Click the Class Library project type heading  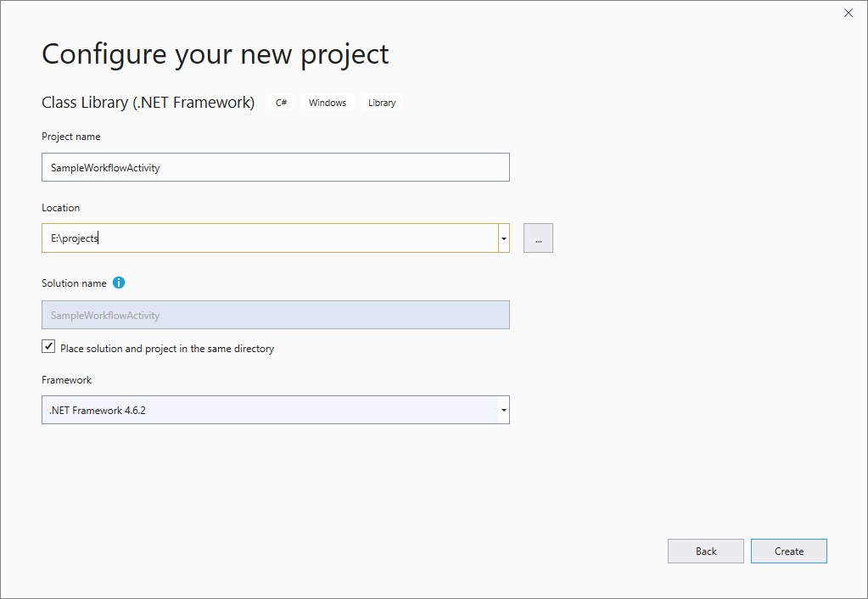click(x=148, y=102)
